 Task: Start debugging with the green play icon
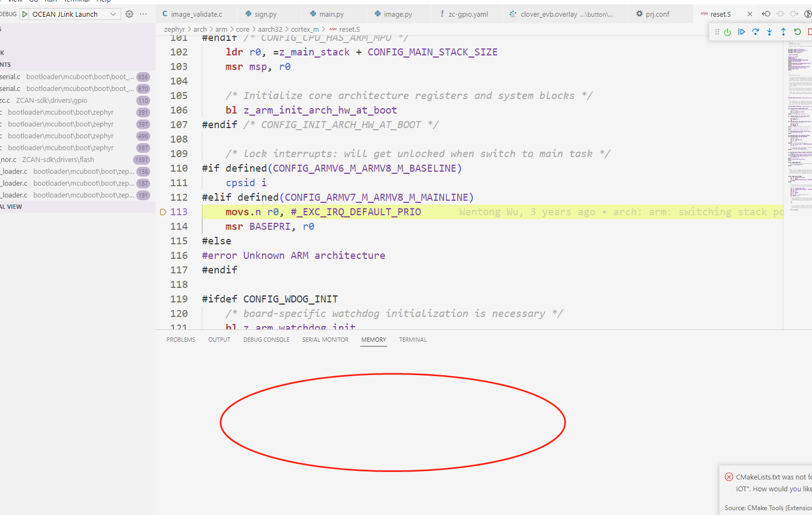25,14
